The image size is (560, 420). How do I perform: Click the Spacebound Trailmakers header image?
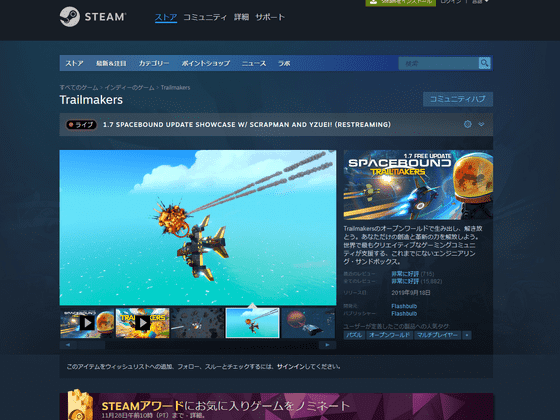[418, 185]
